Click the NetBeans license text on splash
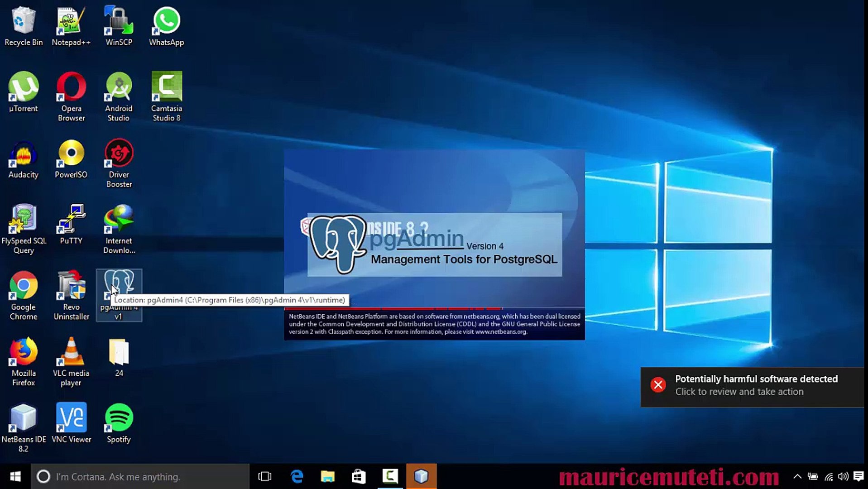 [x=435, y=324]
